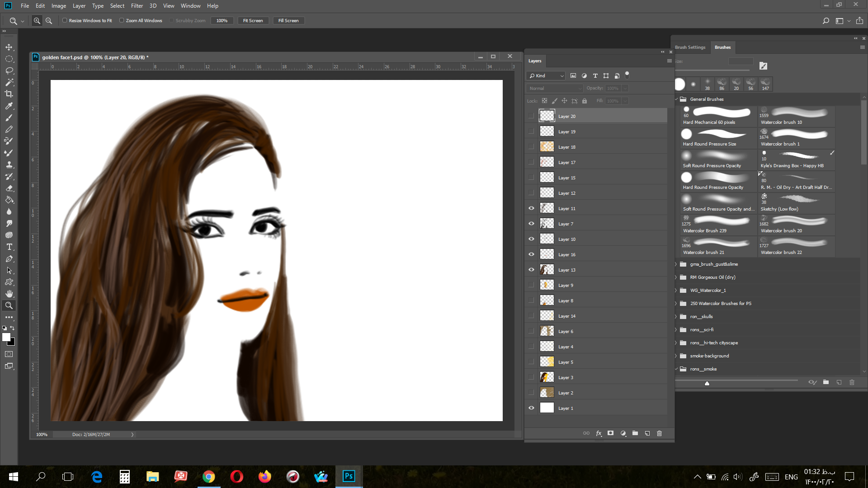Open the Layer menu
The width and height of the screenshot is (868, 488).
pos(79,6)
